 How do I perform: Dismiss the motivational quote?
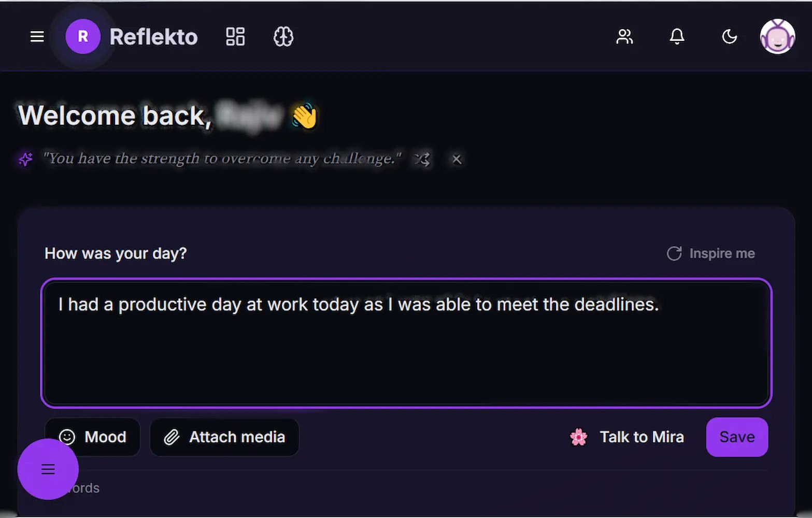(456, 159)
